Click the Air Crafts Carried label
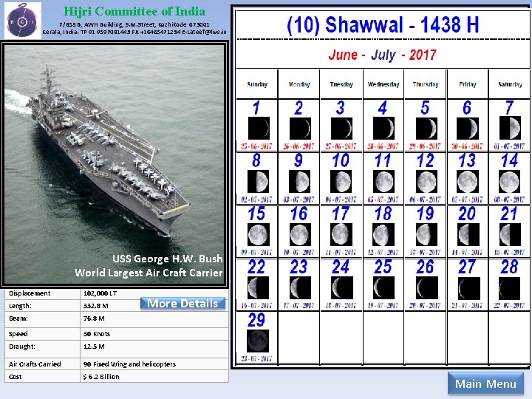The width and height of the screenshot is (532, 399). coord(35,364)
